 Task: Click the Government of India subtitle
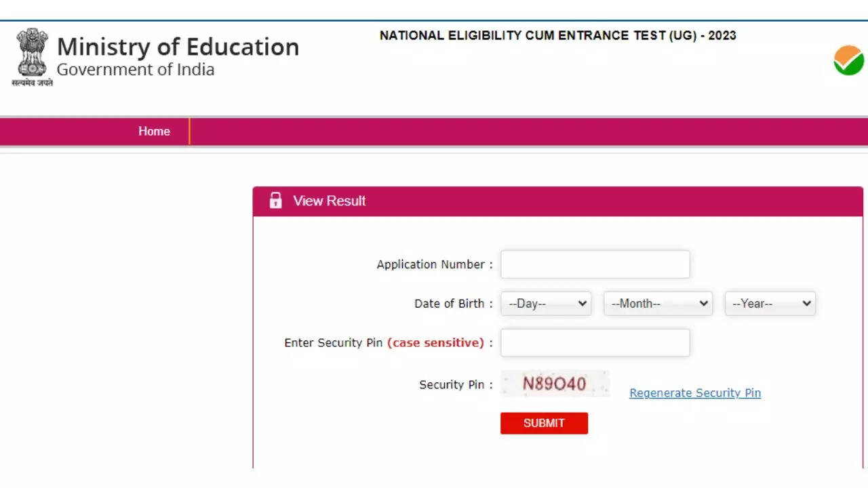tap(136, 70)
